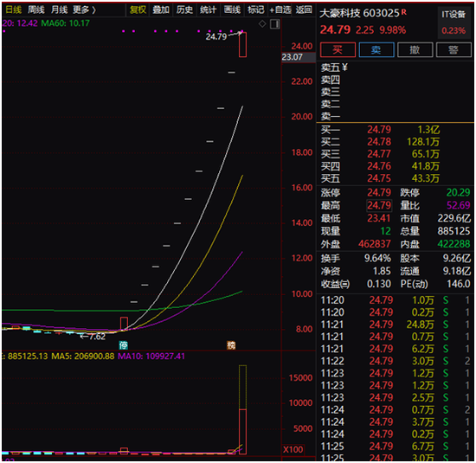Image resolution: width=476 pixels, height=463 pixels.
Task: Click the 涨停 limit-up price 24.79
Action: click(379, 192)
